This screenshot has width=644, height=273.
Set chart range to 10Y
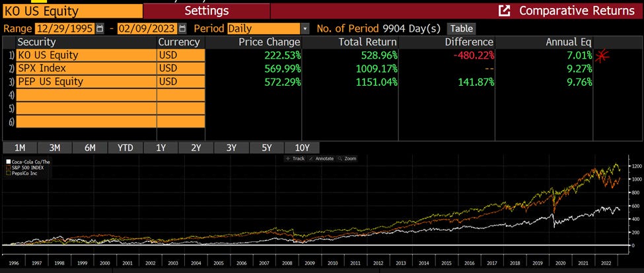coord(302,148)
